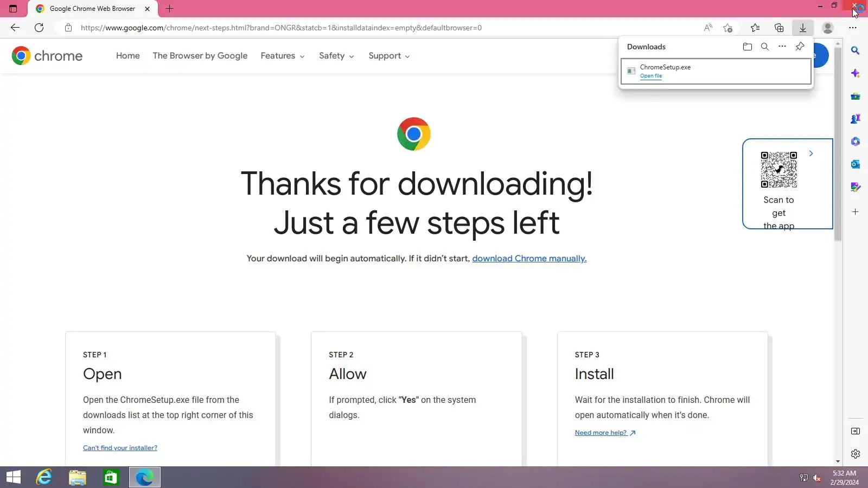Click the Open file link

pos(651,76)
